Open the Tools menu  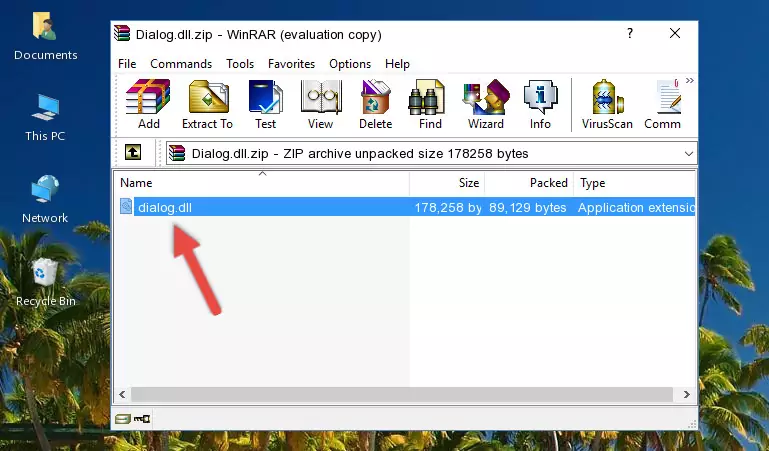click(x=240, y=64)
